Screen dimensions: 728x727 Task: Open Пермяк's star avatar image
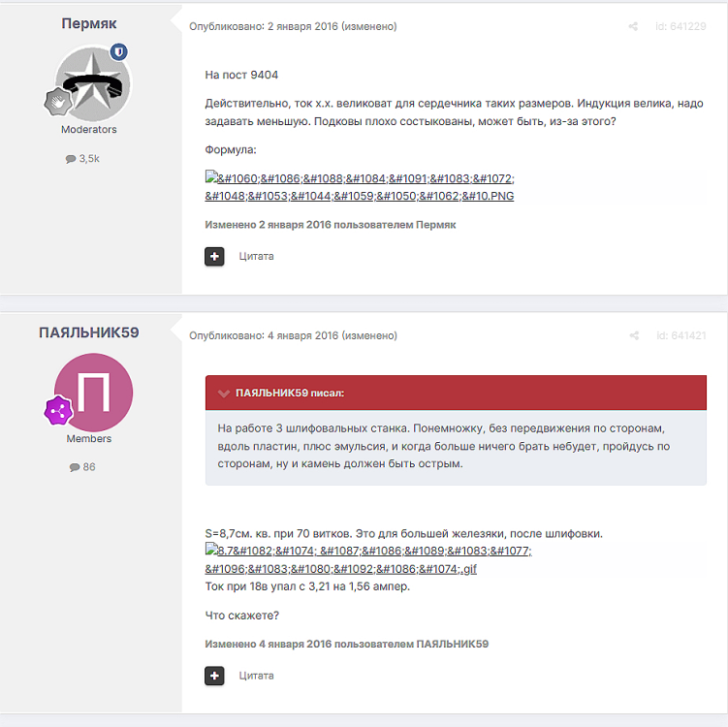(93, 83)
